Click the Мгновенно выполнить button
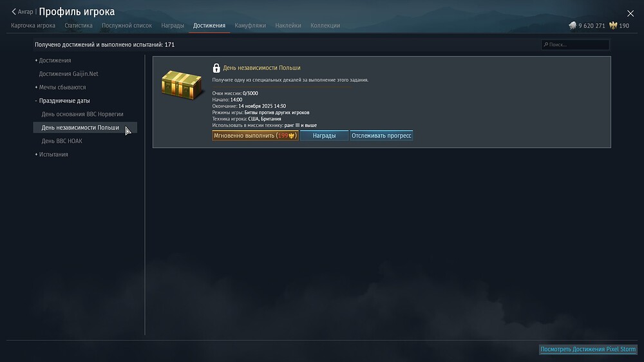The image size is (644, 362). (x=255, y=136)
